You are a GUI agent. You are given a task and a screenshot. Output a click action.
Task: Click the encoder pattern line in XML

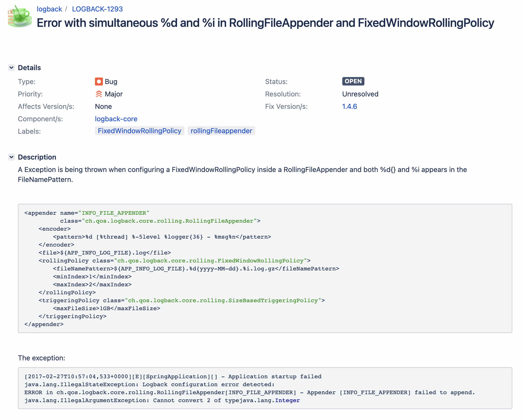coord(162,237)
